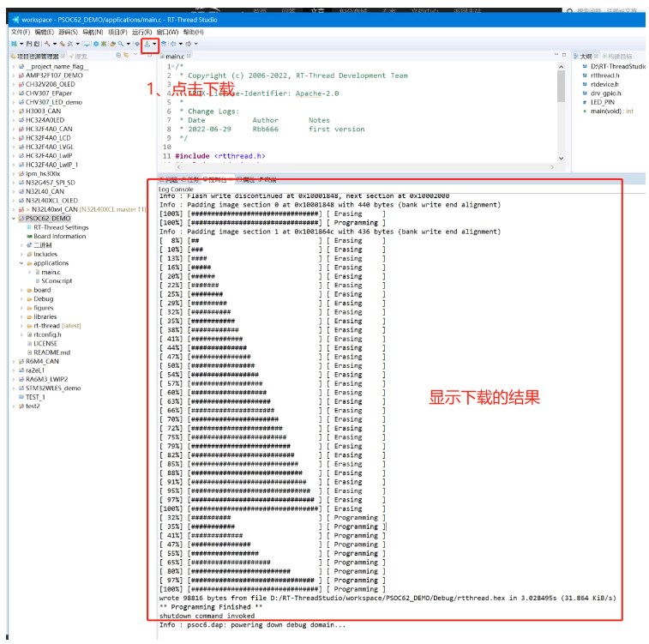The height and width of the screenshot is (644, 649).
Task: Click the save file toolbar icon
Action: tap(29, 44)
